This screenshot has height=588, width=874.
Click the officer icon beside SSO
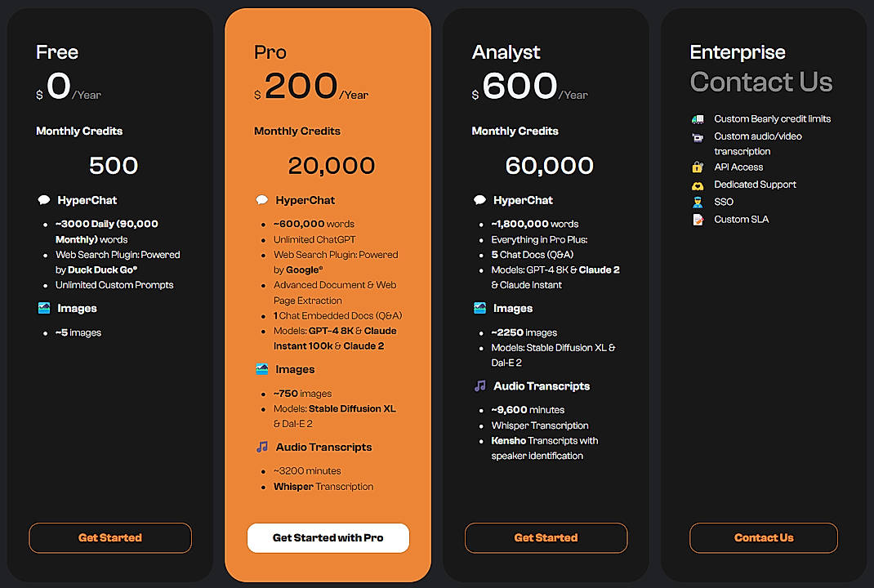699,201
